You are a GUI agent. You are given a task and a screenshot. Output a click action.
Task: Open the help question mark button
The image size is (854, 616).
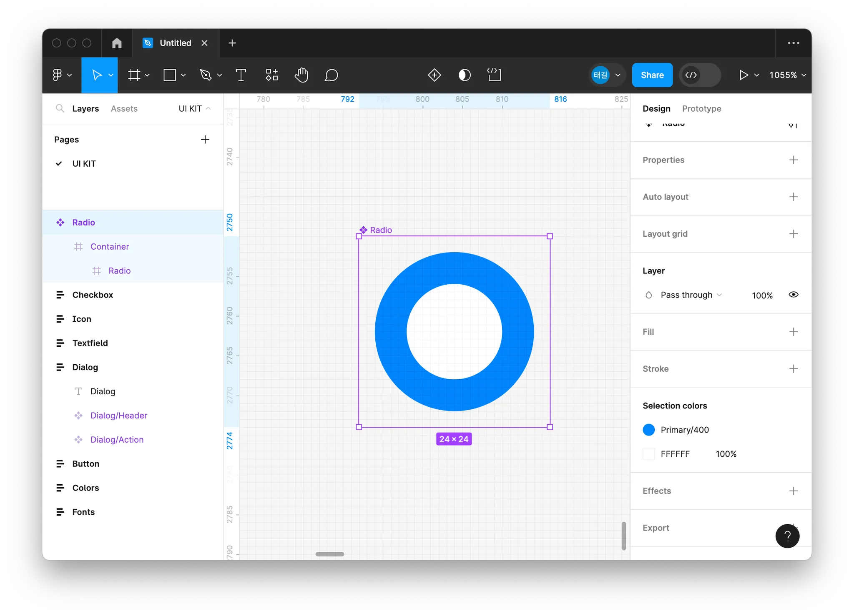(787, 536)
